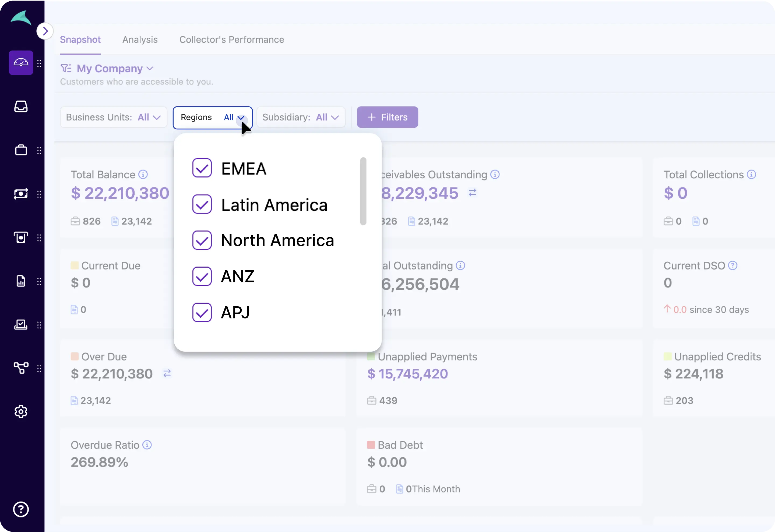Open the Collector's Performance tab
The height and width of the screenshot is (532, 775).
tap(231, 40)
